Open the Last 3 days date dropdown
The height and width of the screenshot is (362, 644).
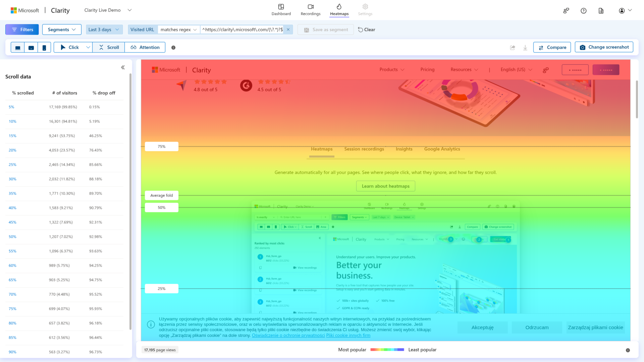pos(104,29)
